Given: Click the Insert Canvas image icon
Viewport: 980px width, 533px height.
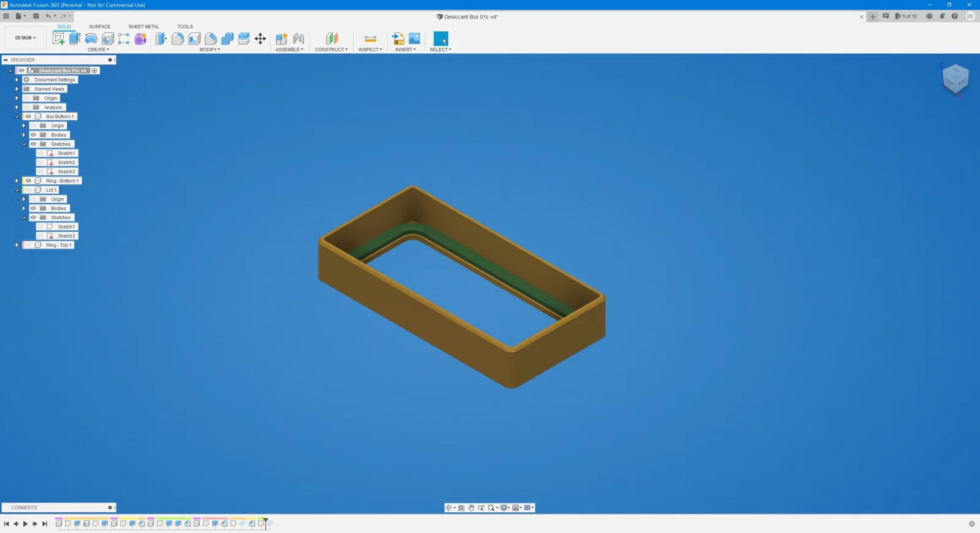Looking at the screenshot, I should pos(415,39).
